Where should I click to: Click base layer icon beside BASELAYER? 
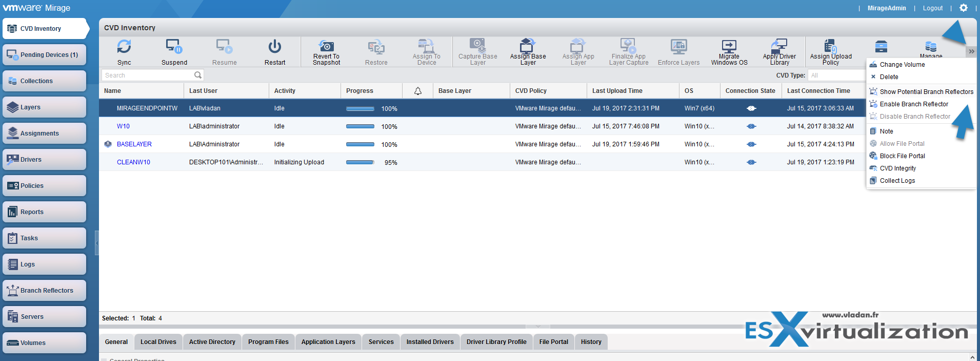(108, 144)
